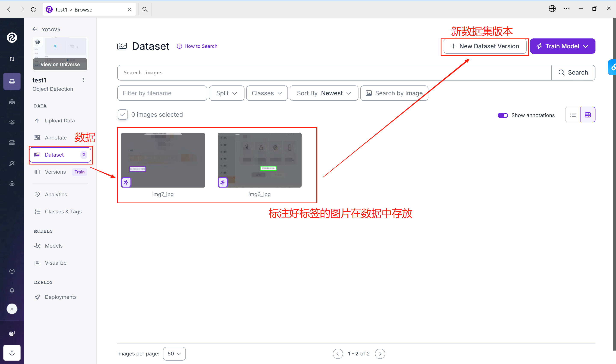The image size is (616, 364).
Task: Switch to list view icon
Action: pos(573,114)
